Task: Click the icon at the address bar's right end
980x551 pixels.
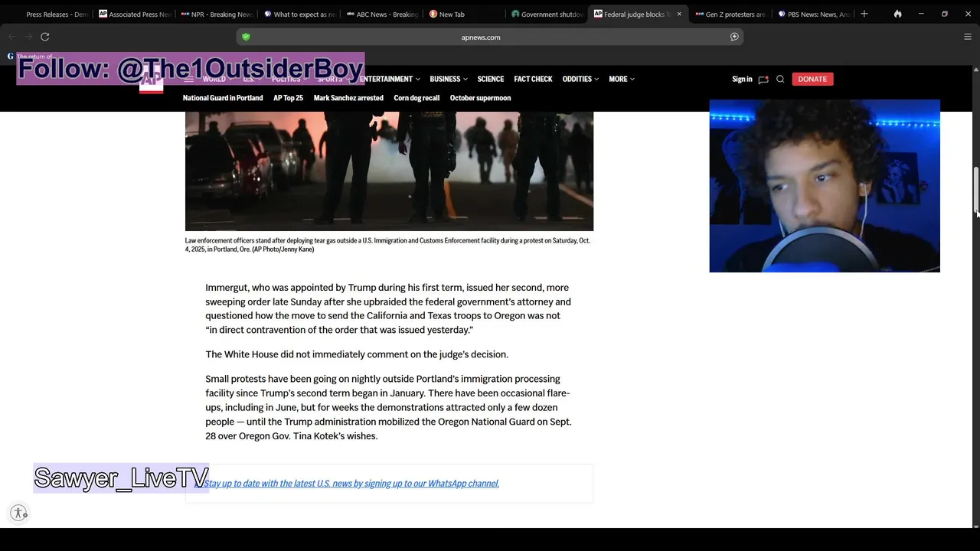Action: click(734, 37)
